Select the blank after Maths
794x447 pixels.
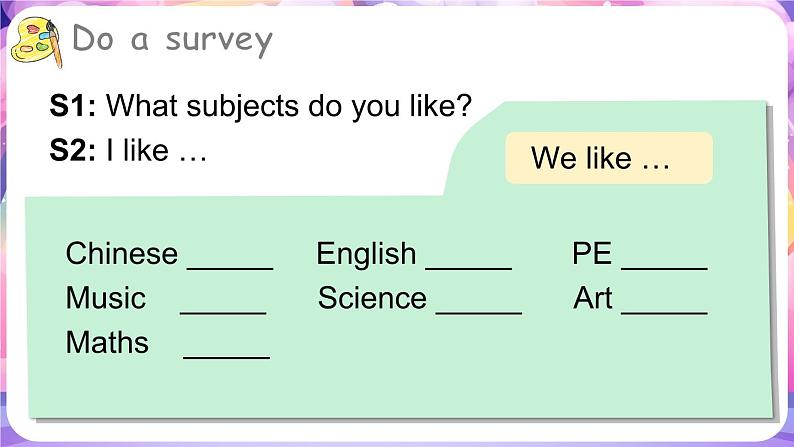click(x=226, y=349)
